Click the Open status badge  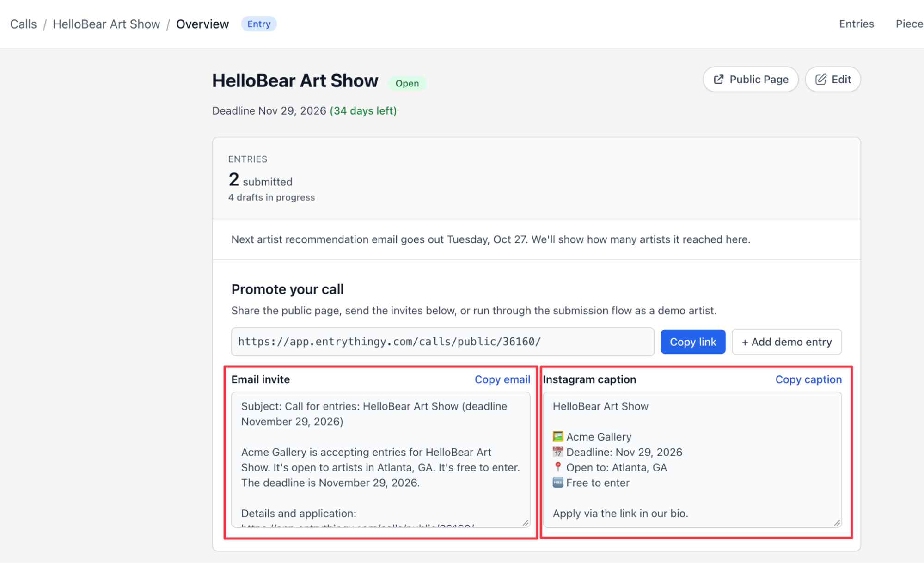click(x=407, y=83)
